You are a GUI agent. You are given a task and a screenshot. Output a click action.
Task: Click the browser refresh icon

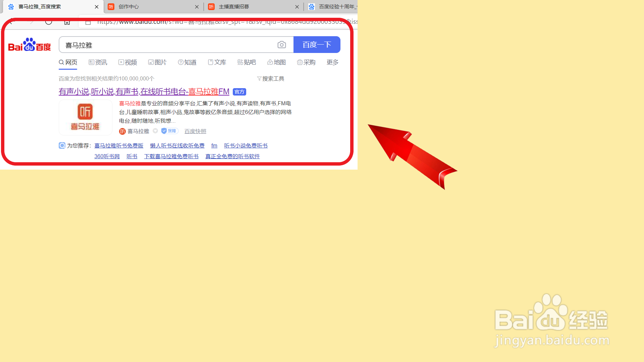tap(49, 22)
